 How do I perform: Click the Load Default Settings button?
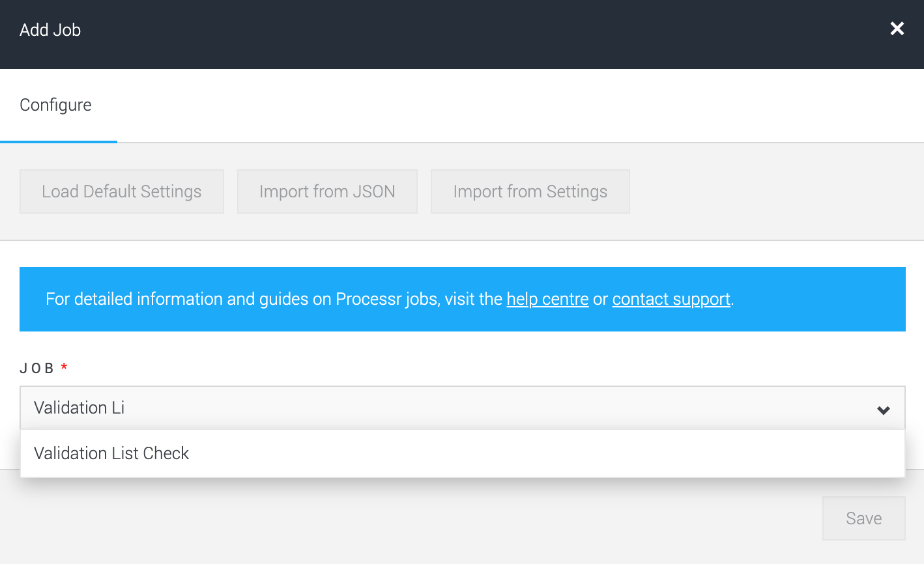click(x=121, y=191)
